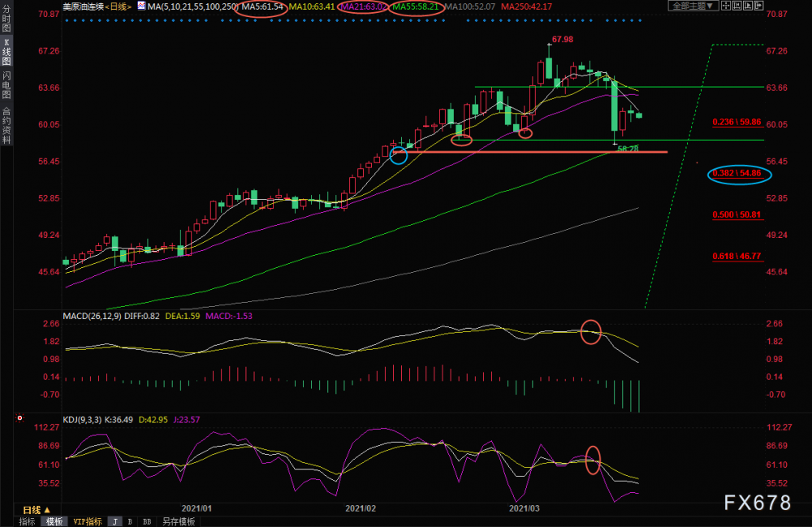Click the MA250:42.17 value
This screenshot has height=527, width=812.
coord(526,6)
